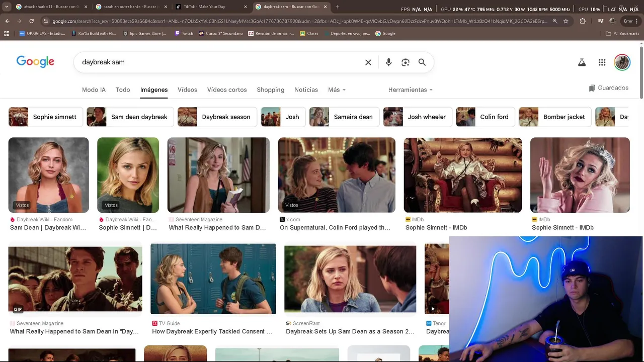Go forward in browser history
Image resolution: width=644 pixels, height=362 pixels.
click(x=19, y=21)
